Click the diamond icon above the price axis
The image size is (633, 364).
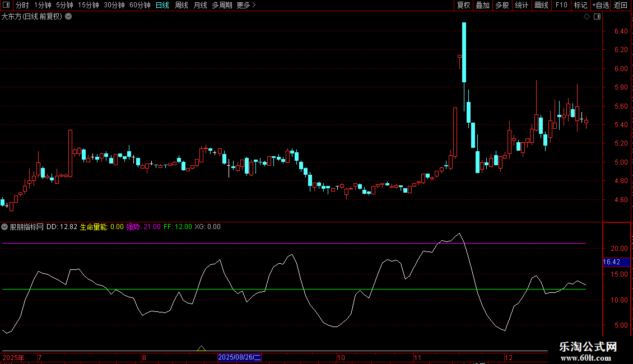pyautogui.click(x=587, y=17)
